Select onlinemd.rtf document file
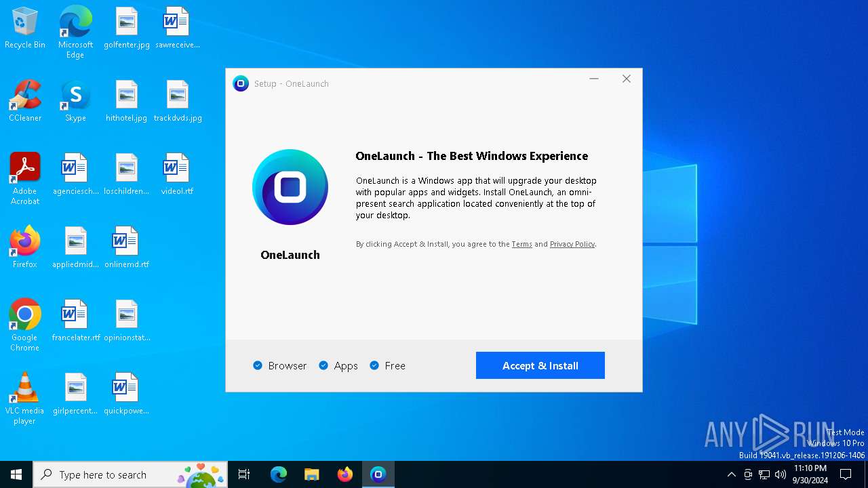Screen dimensions: 868x488 [127, 247]
